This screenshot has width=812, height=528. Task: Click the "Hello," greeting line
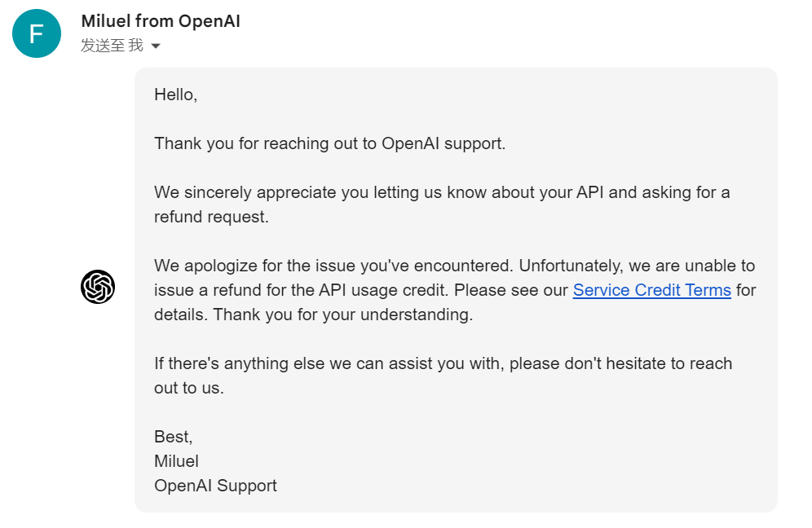pos(175,95)
